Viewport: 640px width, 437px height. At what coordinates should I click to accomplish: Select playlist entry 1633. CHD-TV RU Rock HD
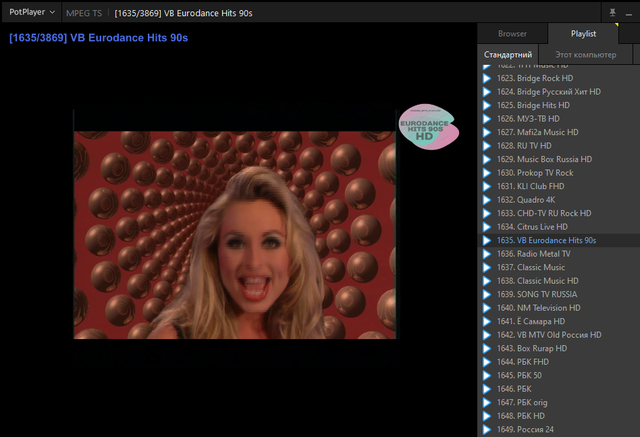pos(559,213)
